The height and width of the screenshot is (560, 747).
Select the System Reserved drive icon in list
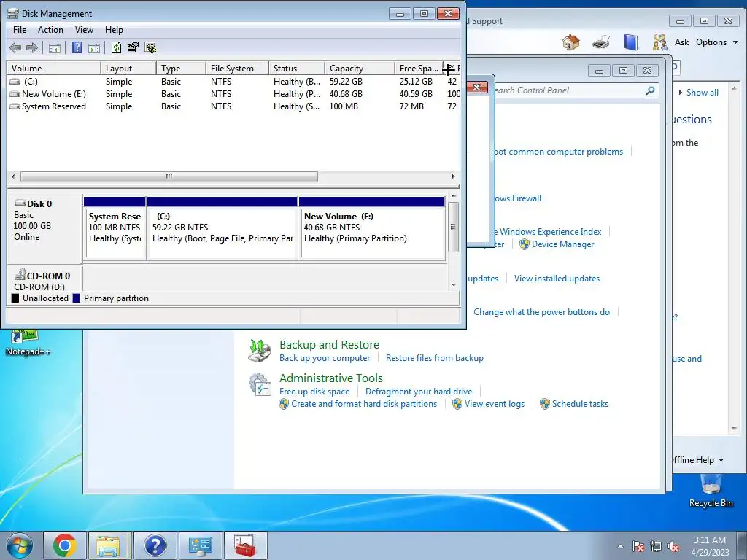[x=15, y=106]
